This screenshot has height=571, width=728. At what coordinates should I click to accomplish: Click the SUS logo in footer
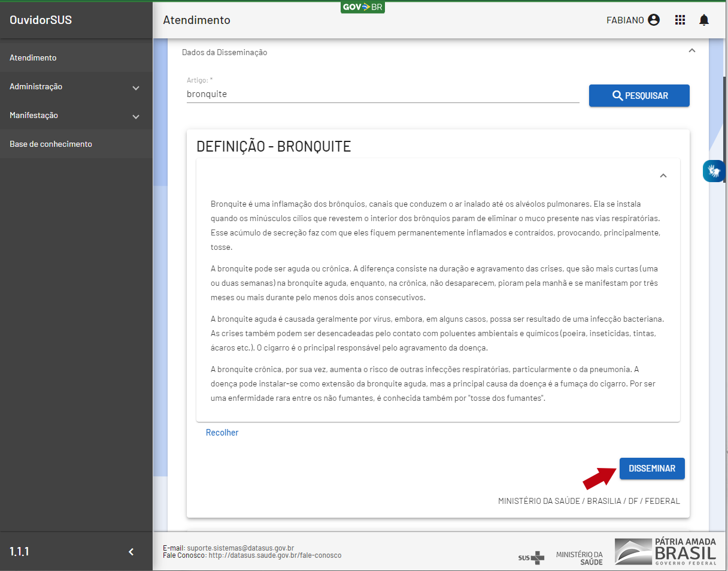pyautogui.click(x=531, y=557)
